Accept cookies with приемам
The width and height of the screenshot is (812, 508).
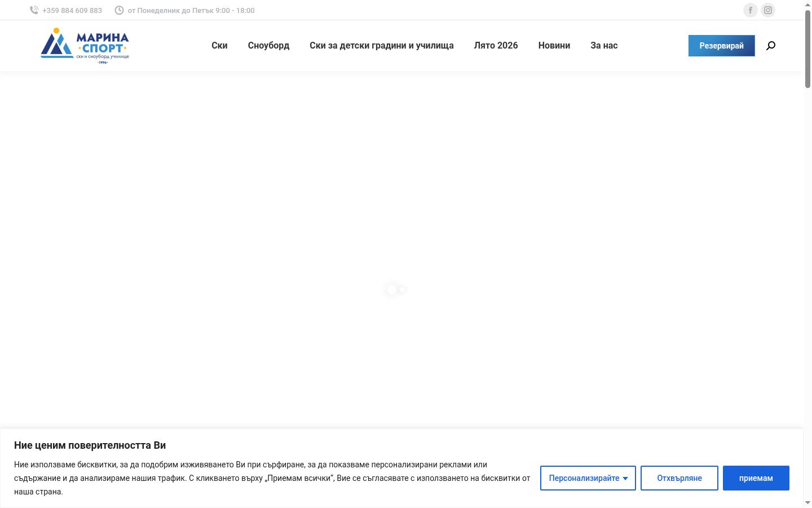[x=756, y=478]
